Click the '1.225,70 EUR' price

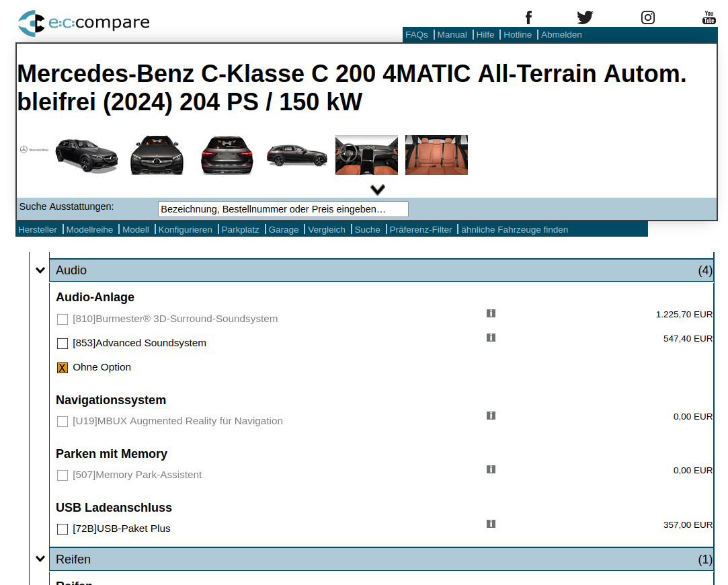pyautogui.click(x=684, y=314)
